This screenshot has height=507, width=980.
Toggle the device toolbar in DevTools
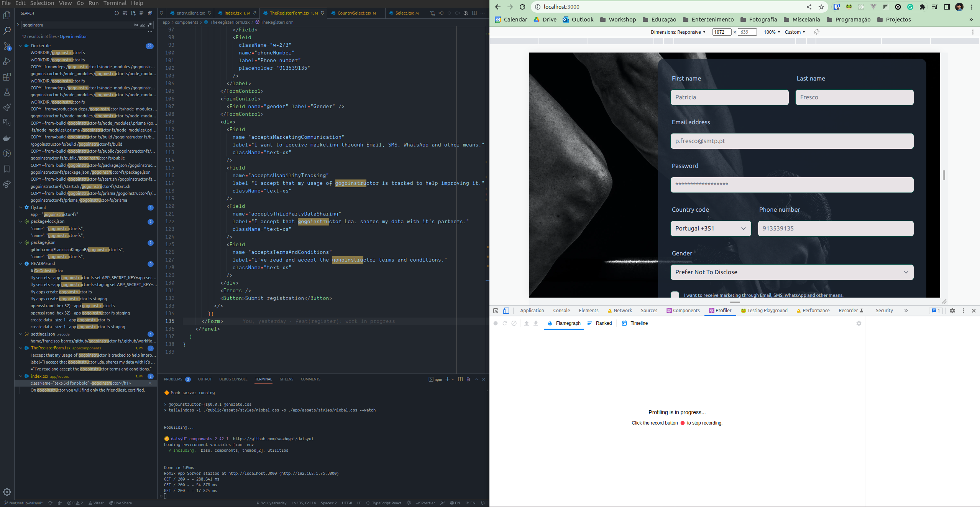tap(506, 311)
